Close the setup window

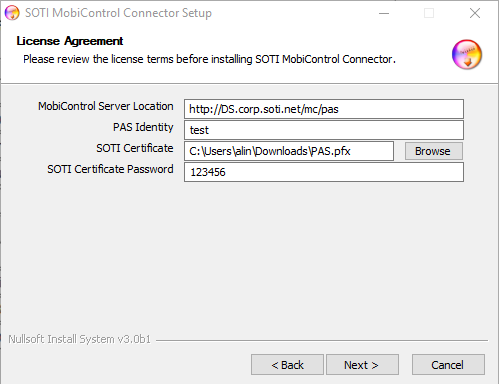pos(475,13)
